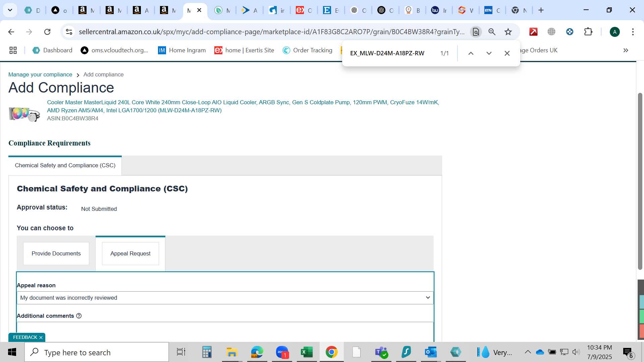
Task: Click the page vertical scrollbar thumb
Action: point(640,181)
